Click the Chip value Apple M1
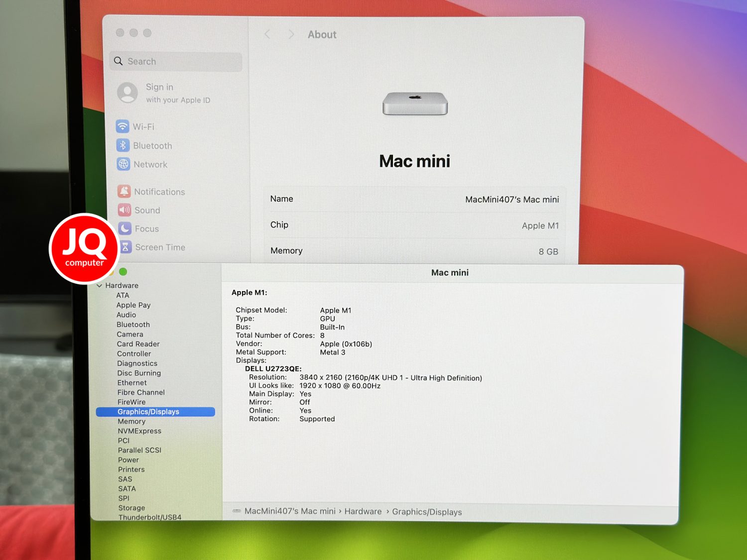Image resolution: width=747 pixels, height=560 pixels. [x=540, y=225]
